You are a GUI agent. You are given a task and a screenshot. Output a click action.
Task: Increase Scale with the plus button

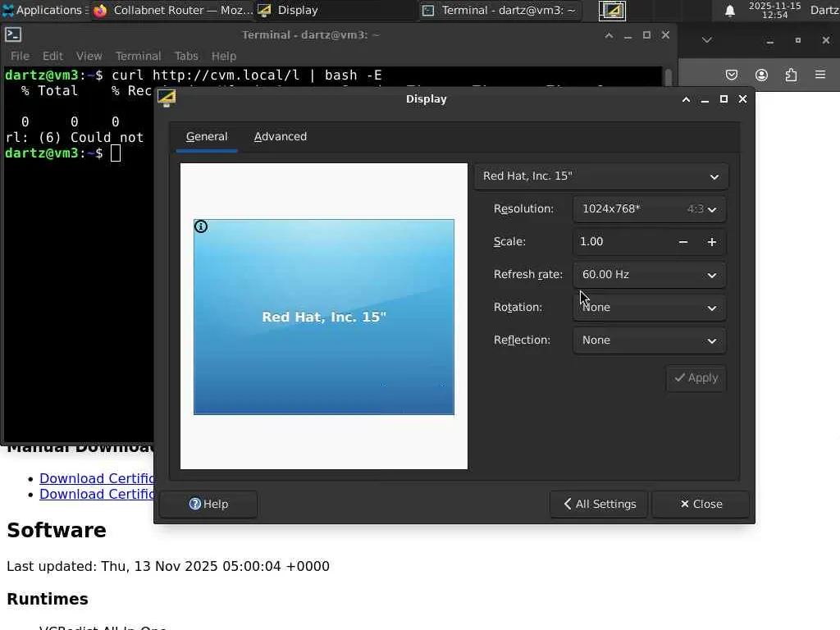711,242
